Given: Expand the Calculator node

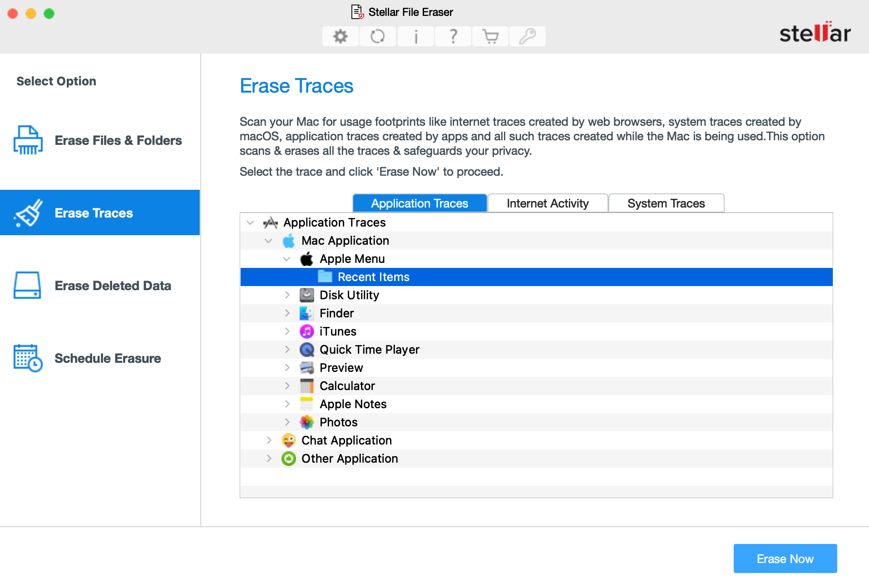Looking at the screenshot, I should tap(287, 386).
